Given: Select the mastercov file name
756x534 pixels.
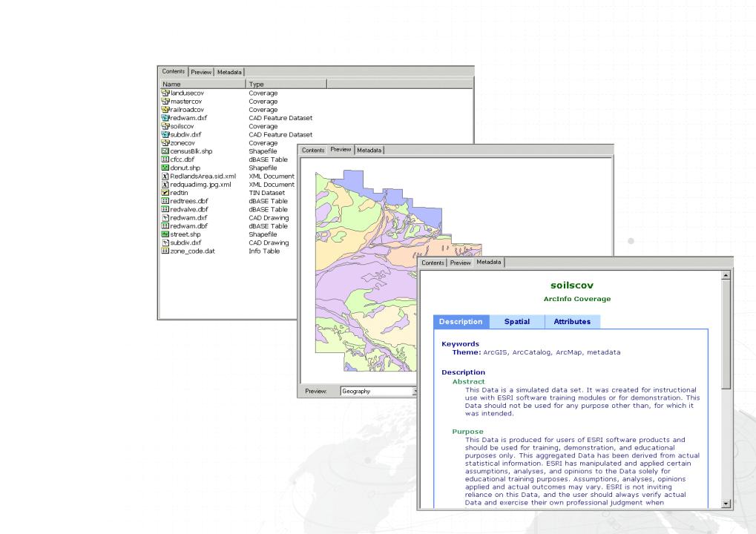Looking at the screenshot, I should 186,101.
